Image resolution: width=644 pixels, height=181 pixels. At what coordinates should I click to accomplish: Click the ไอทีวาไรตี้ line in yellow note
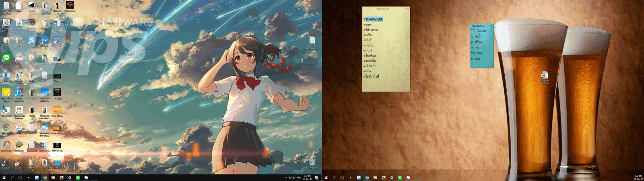pos(371,76)
